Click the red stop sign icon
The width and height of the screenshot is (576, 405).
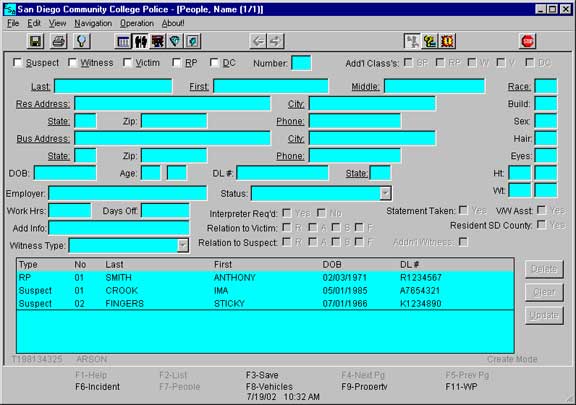(528, 41)
